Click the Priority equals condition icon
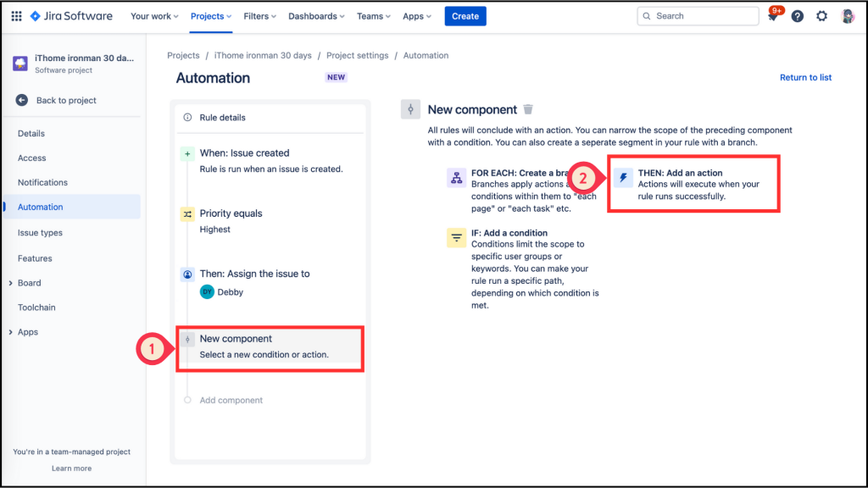Viewport: 868px width, 488px height. tap(187, 214)
